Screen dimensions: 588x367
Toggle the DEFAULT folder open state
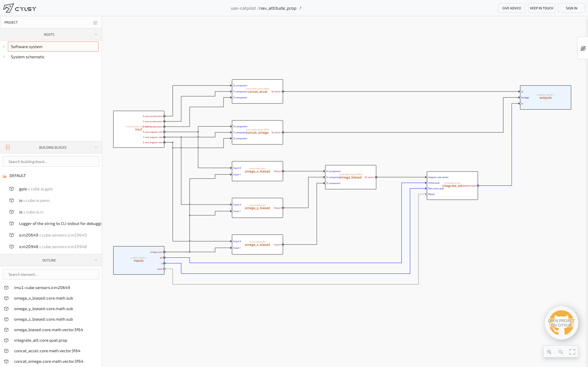(x=5, y=176)
